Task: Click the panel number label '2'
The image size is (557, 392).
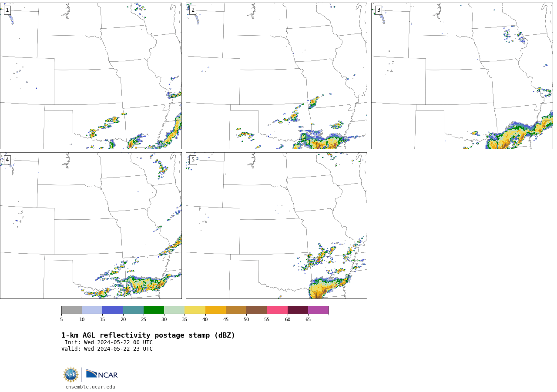Action: (193, 10)
